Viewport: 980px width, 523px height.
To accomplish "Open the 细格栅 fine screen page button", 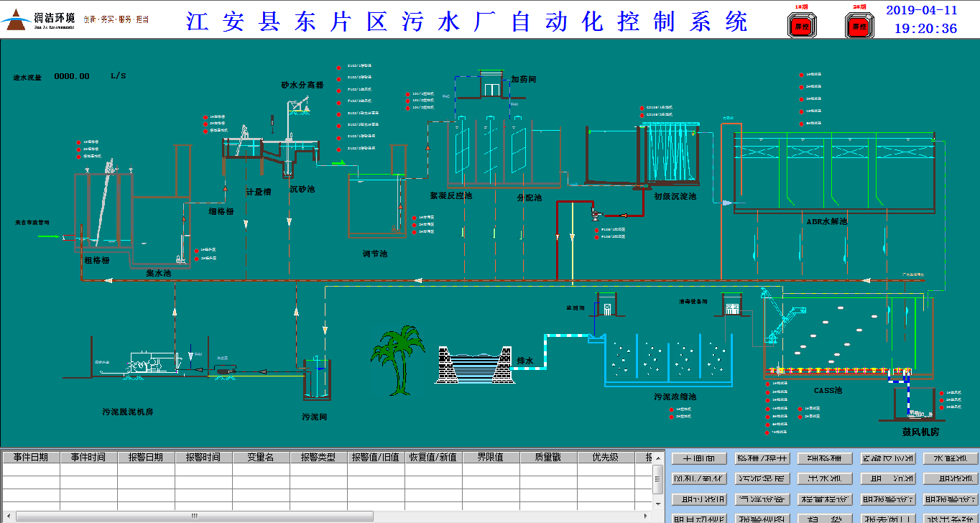I will click(825, 459).
